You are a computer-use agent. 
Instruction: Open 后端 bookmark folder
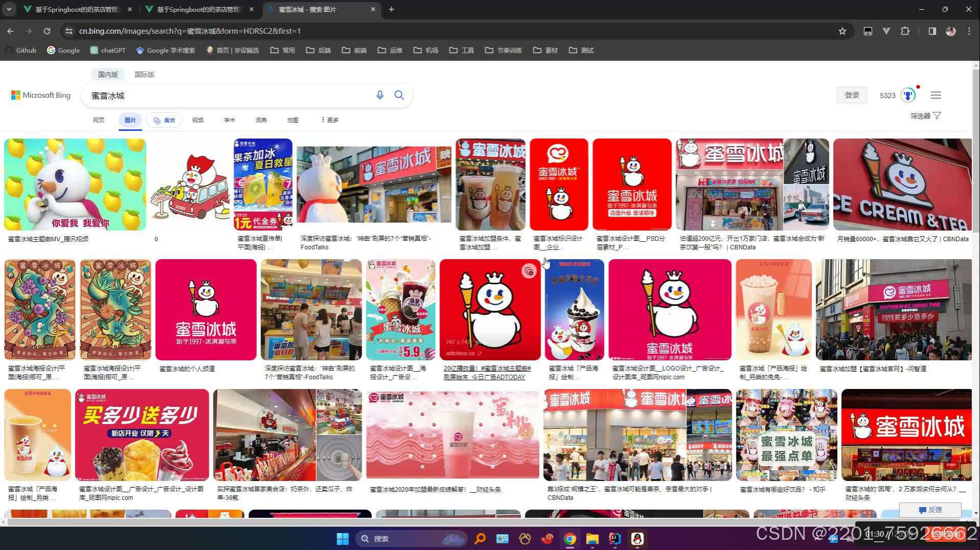coord(318,50)
